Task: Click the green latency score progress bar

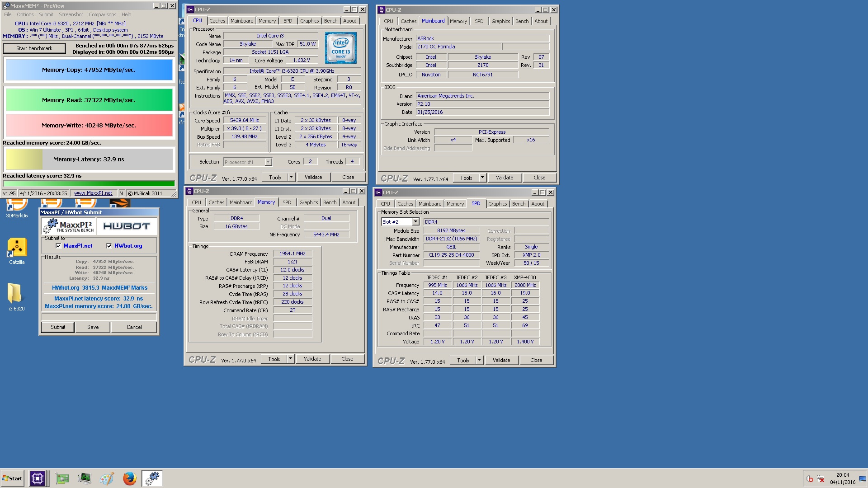Action: [89, 183]
